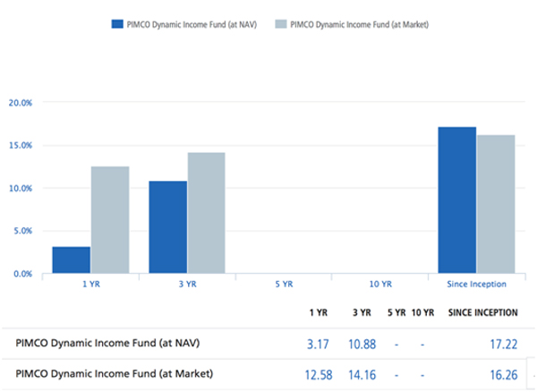Click the blue NAV legend swatch

pyautogui.click(x=117, y=24)
